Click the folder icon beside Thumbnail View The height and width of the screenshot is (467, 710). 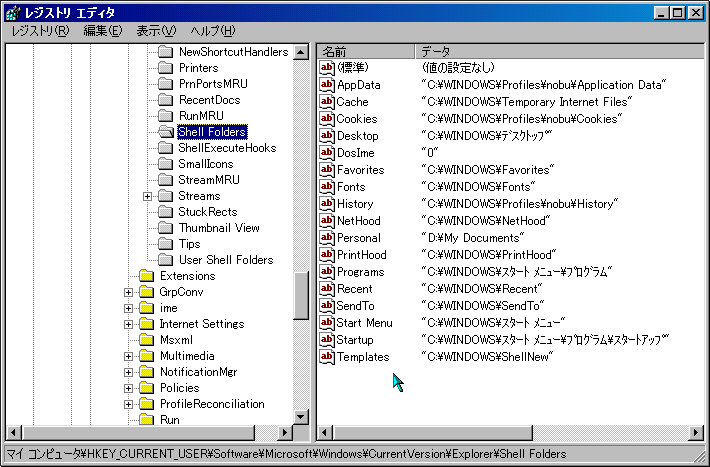[165, 228]
